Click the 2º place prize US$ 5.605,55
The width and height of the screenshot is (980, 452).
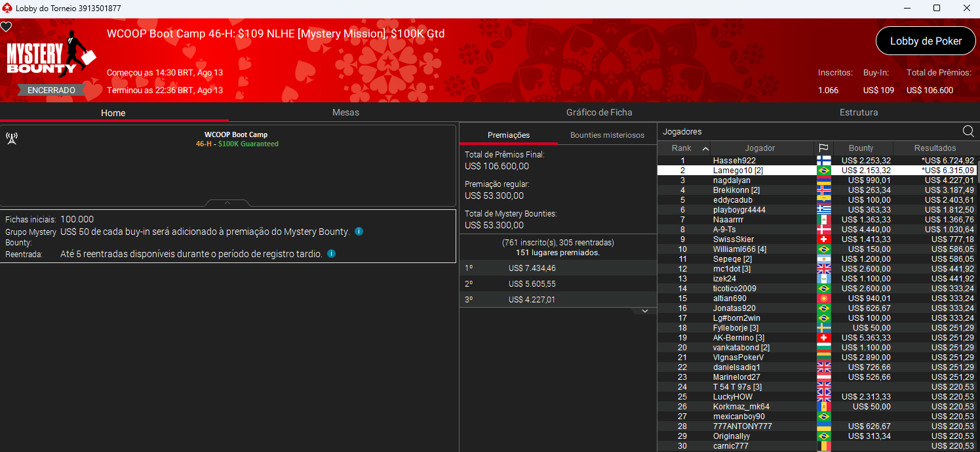pyautogui.click(x=532, y=284)
